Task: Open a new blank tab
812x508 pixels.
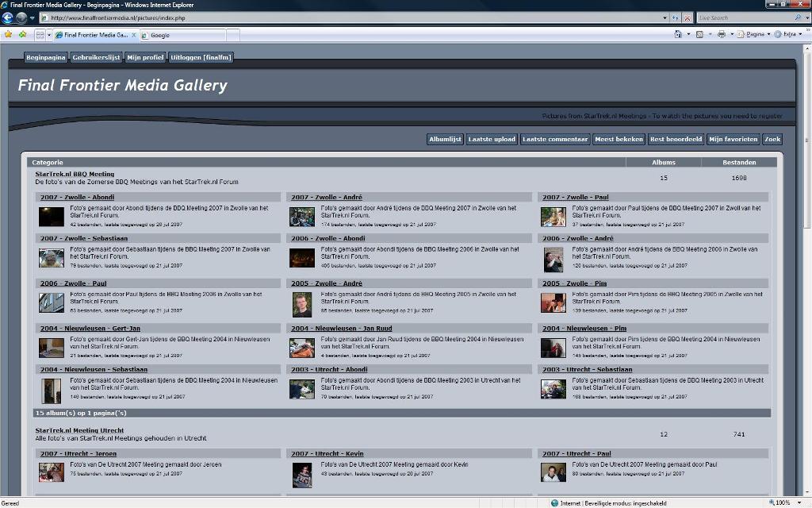Action: point(233,35)
